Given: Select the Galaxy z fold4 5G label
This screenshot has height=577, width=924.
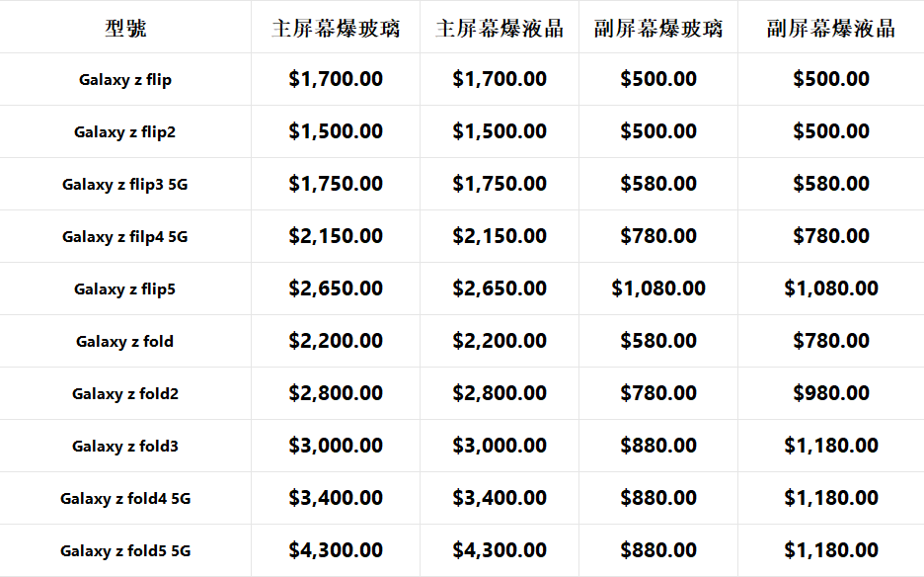Looking at the screenshot, I should point(125,499).
